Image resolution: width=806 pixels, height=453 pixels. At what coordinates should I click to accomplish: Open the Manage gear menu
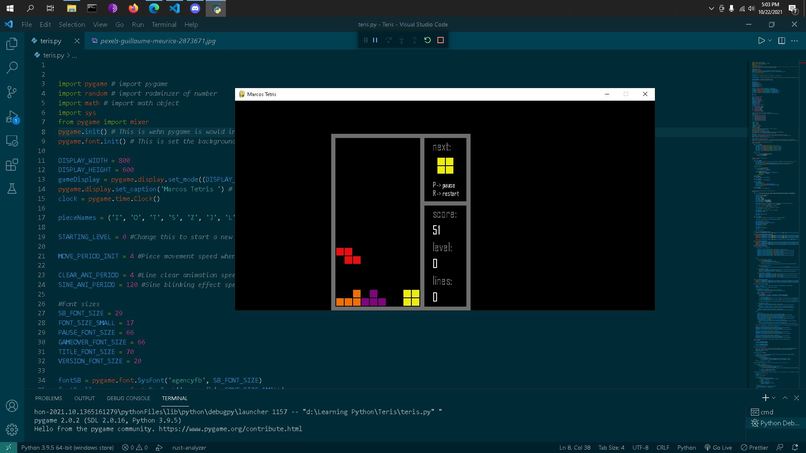12,429
